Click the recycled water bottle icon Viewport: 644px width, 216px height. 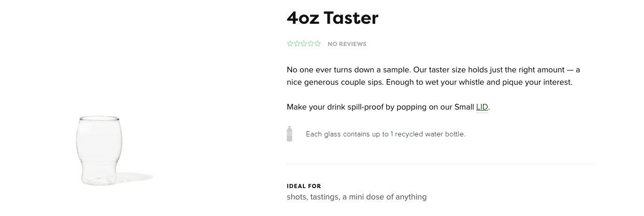point(289,134)
